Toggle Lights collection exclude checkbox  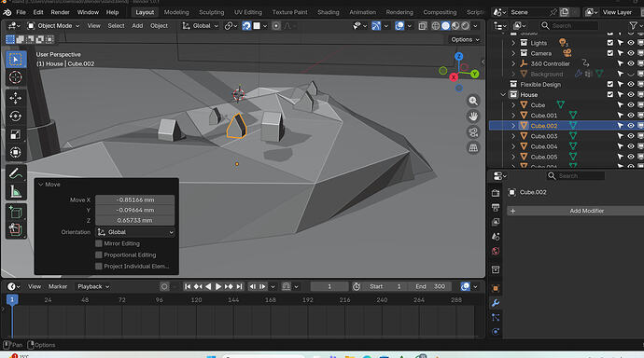(x=610, y=43)
